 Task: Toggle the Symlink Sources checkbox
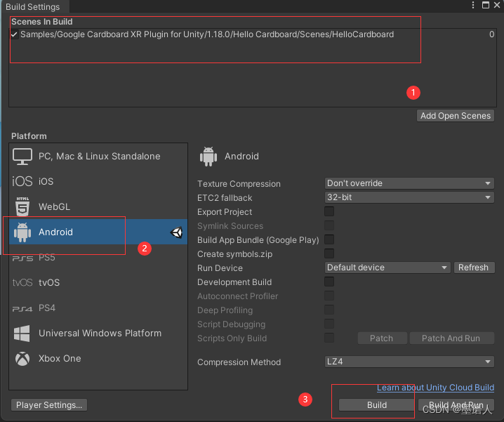point(329,225)
